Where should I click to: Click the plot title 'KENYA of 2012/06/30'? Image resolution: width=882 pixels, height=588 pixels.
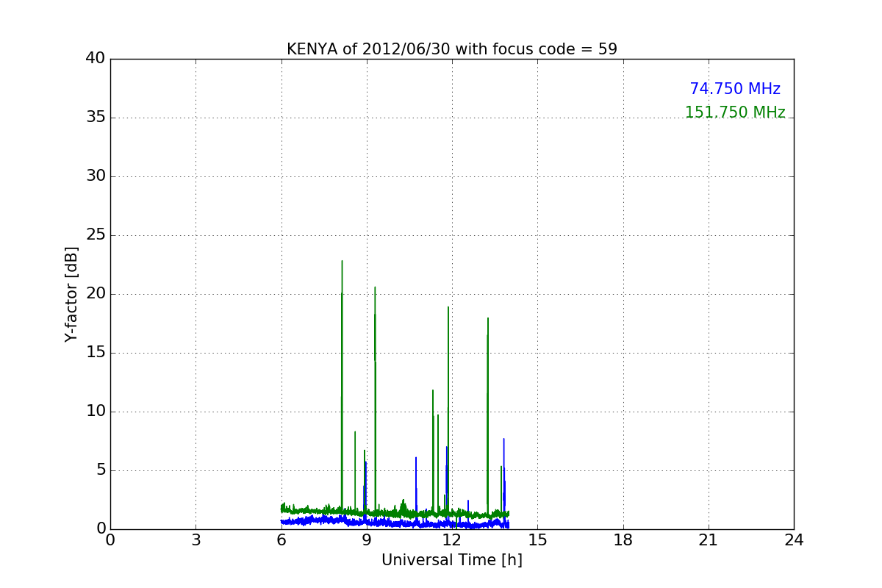(x=452, y=49)
